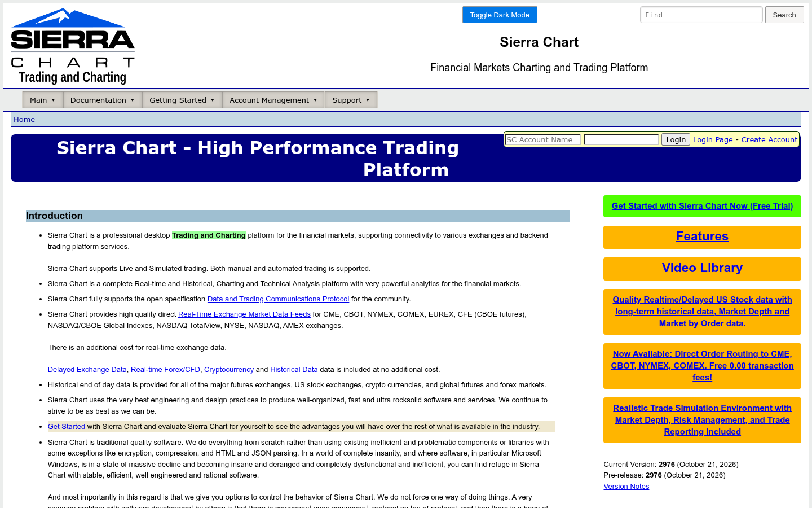Click the Login button
The image size is (812, 508).
click(x=676, y=139)
